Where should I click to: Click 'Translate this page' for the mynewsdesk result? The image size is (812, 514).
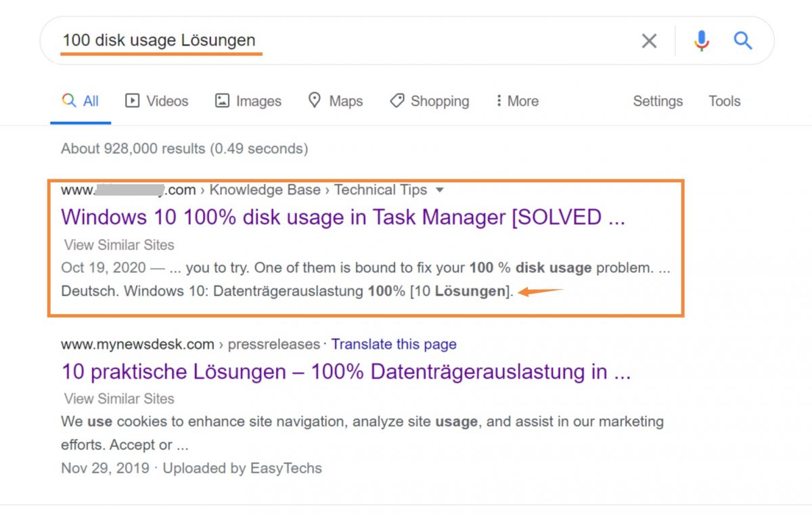click(x=394, y=345)
